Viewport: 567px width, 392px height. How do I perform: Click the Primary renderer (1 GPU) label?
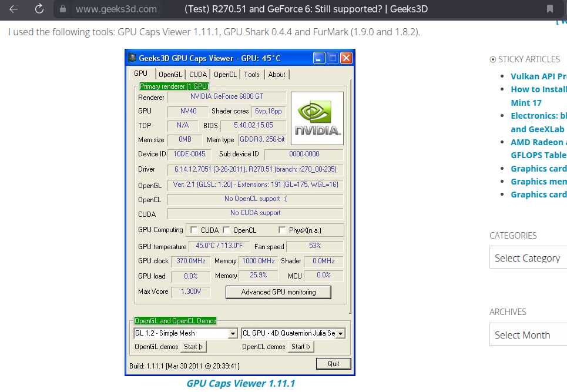click(x=174, y=86)
